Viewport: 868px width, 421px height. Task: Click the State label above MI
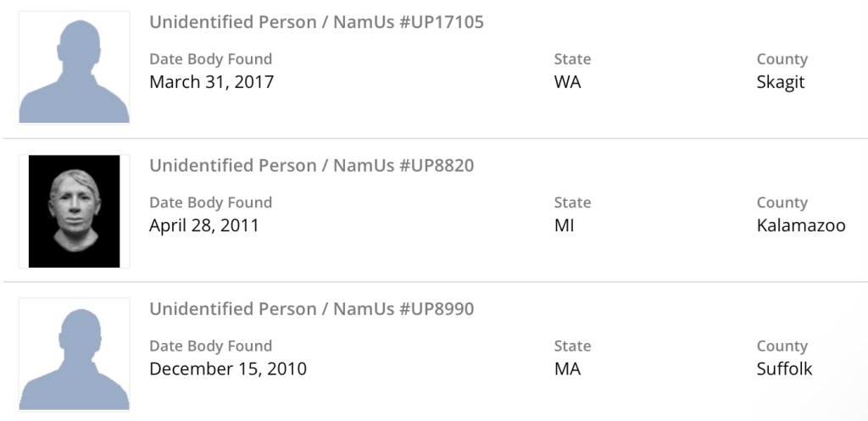(572, 202)
